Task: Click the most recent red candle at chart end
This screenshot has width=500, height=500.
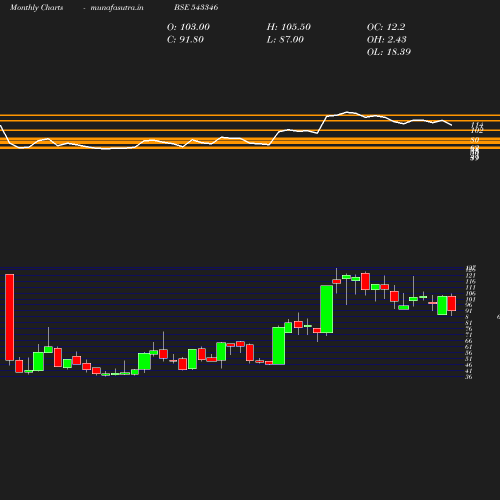Action: point(452,303)
